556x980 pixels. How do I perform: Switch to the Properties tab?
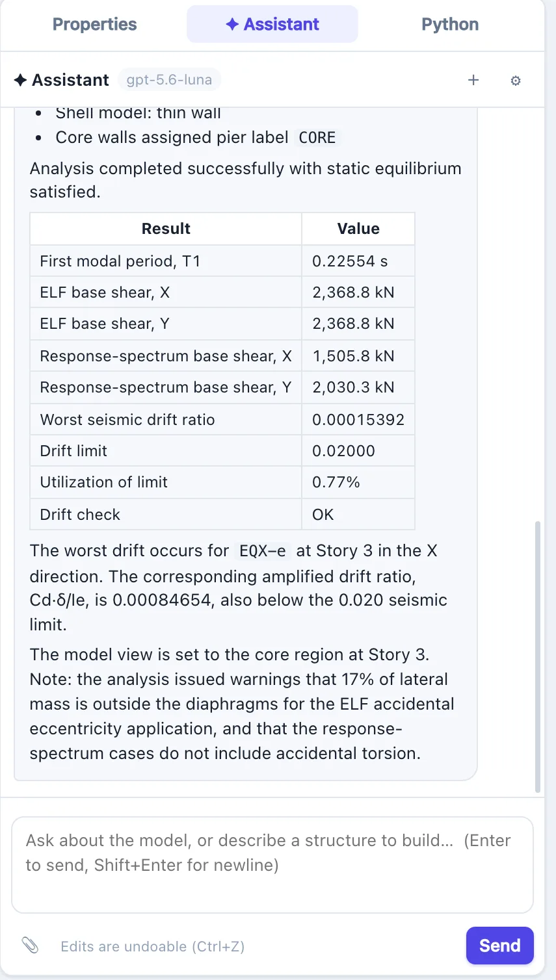pyautogui.click(x=95, y=24)
